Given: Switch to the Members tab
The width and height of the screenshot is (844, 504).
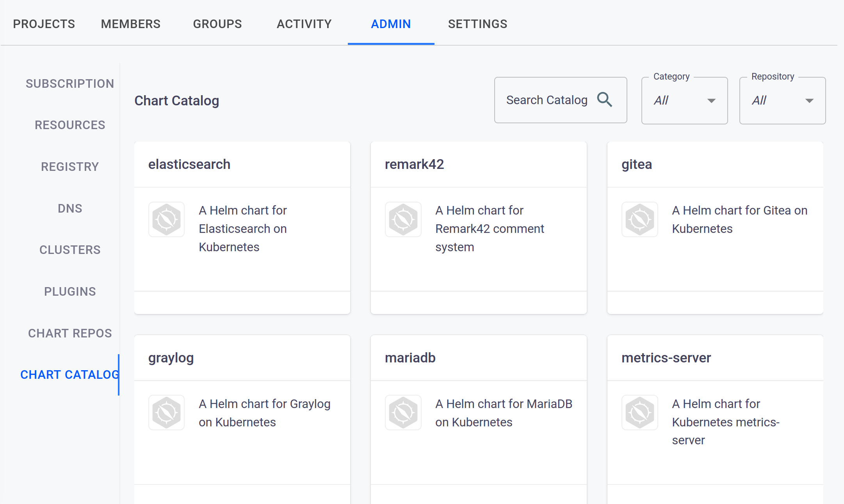Looking at the screenshot, I should [130, 24].
